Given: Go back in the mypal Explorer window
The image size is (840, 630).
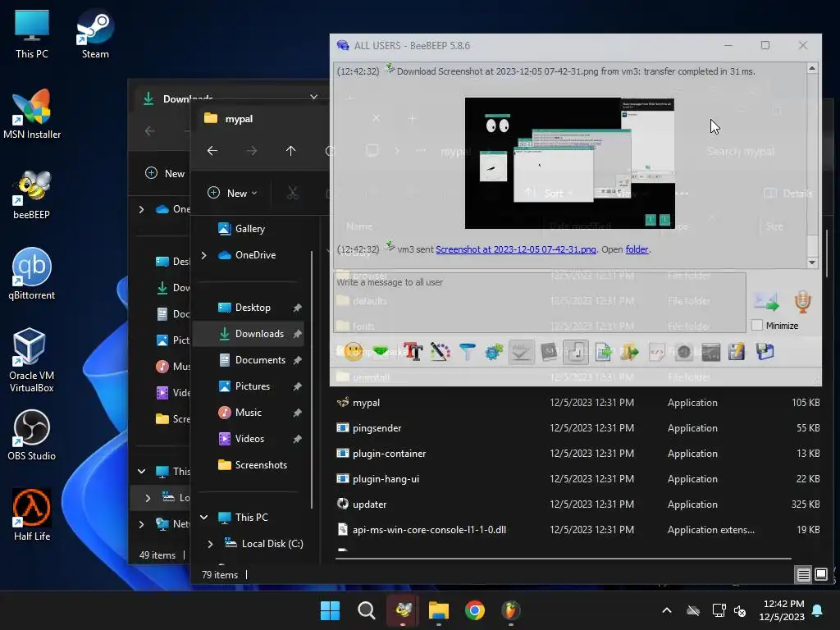Looking at the screenshot, I should tap(212, 151).
